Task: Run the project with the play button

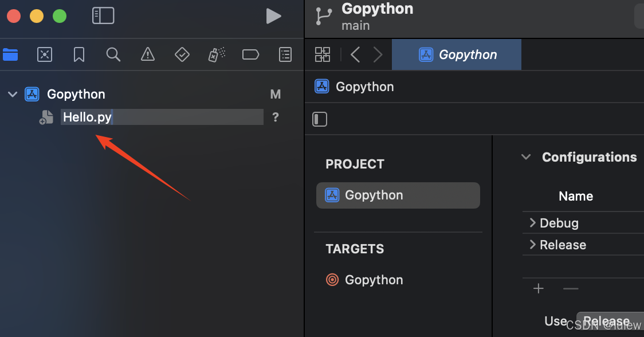Action: point(273,16)
